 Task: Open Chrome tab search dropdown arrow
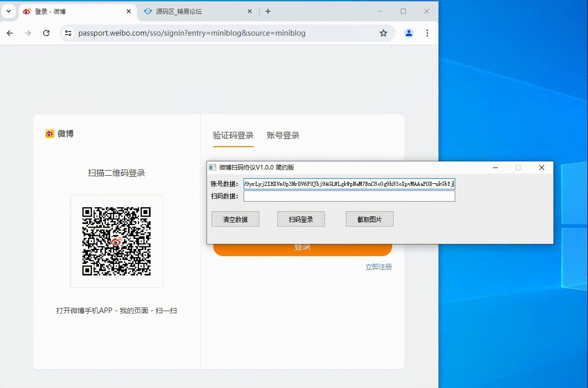pyautogui.click(x=9, y=11)
